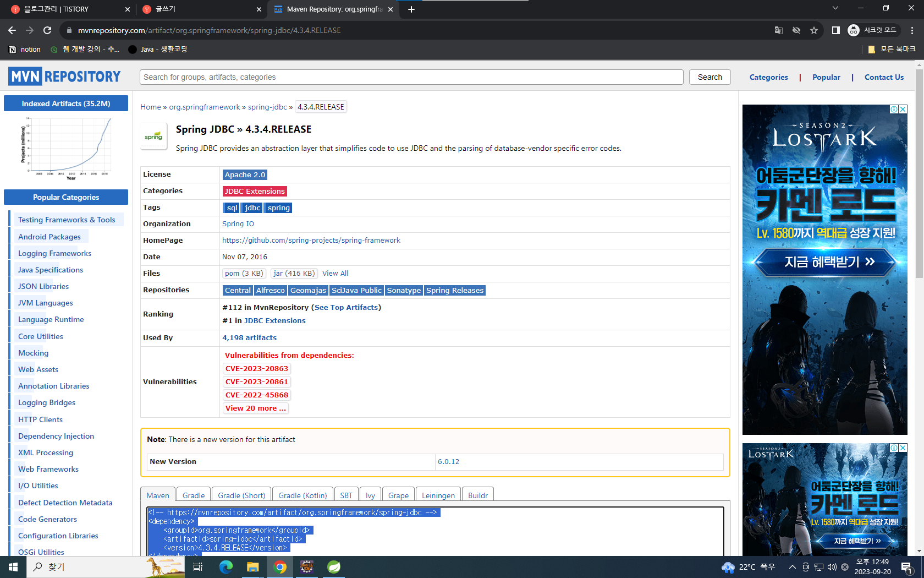This screenshot has height=578, width=924.
Task: Open 모든 북마크 bookmarks folder
Action: click(x=892, y=50)
